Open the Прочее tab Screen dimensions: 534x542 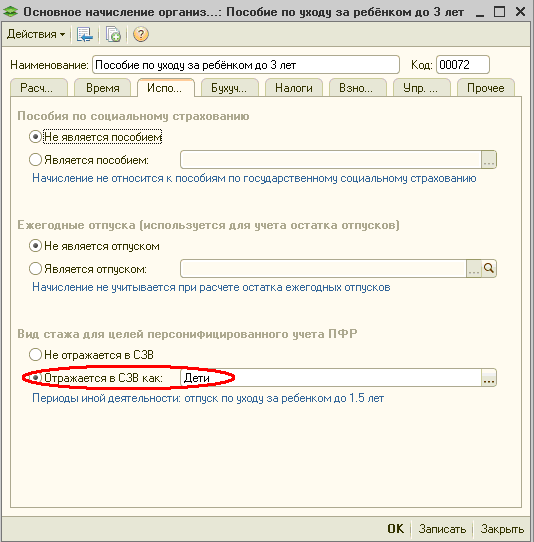(x=486, y=88)
